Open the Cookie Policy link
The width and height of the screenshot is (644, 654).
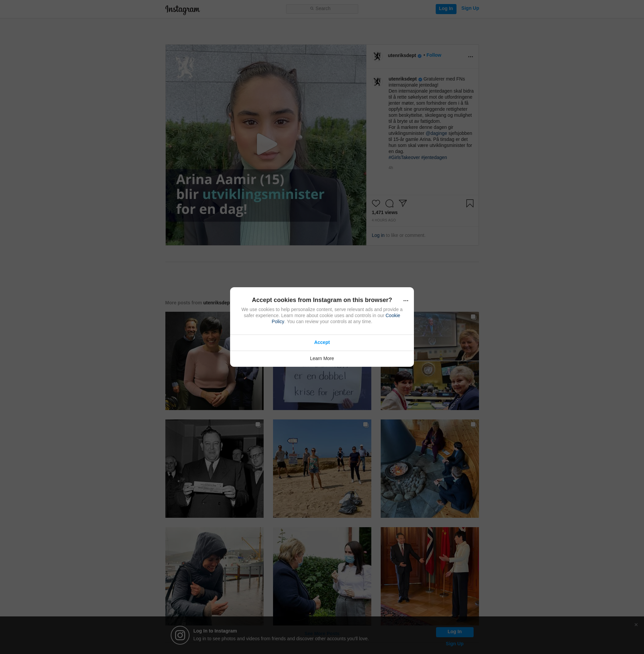392,315
